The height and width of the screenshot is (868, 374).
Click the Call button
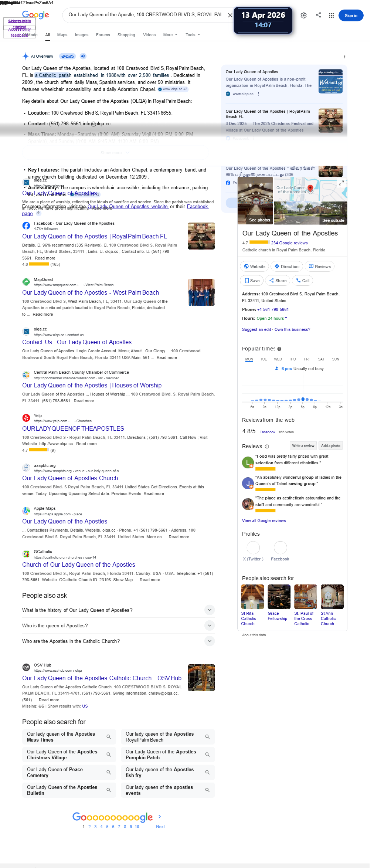pos(303,281)
